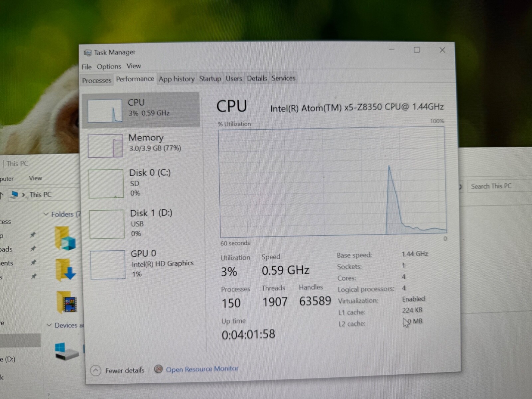Click the up arrow in Explorer navigation
Image resolution: width=532 pixels, height=399 pixels.
(2, 195)
